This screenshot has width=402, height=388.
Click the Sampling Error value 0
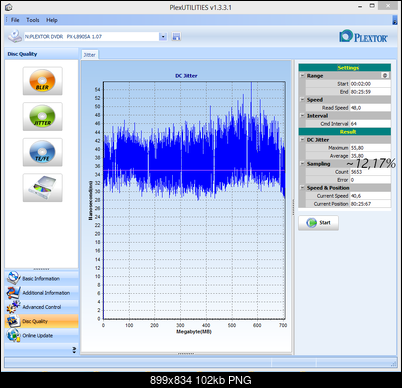click(x=370, y=180)
